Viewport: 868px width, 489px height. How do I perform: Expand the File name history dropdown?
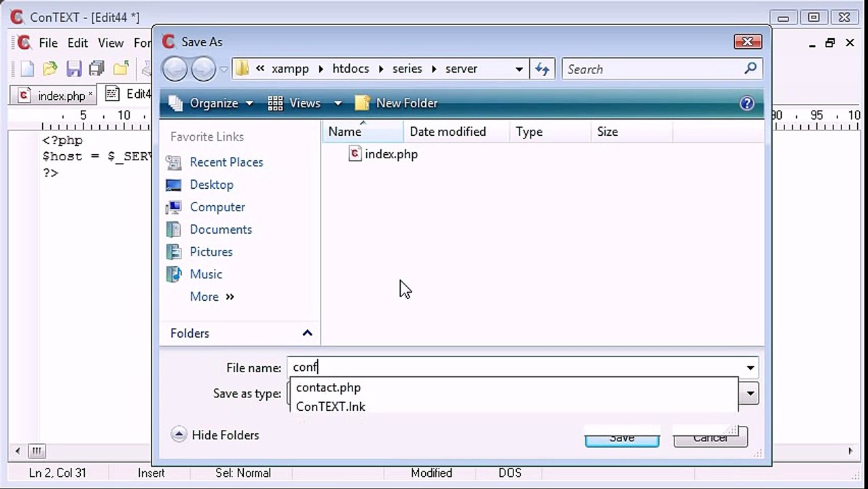pos(751,367)
